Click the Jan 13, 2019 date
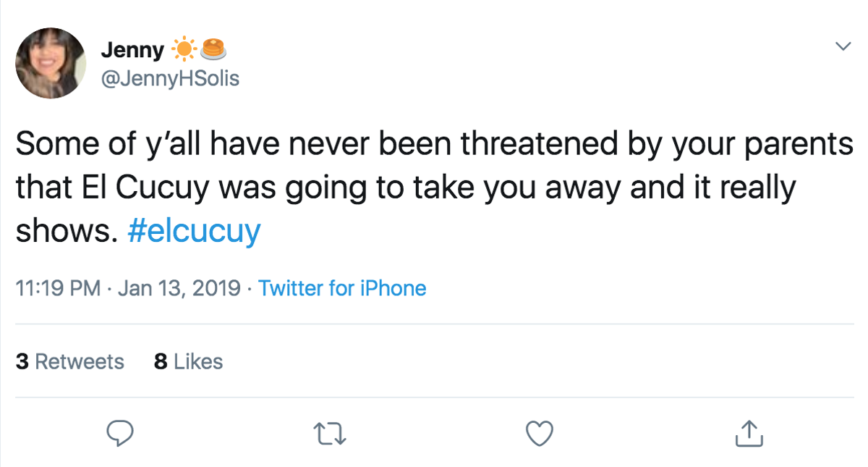Image resolution: width=868 pixels, height=467 pixels. pos(179,288)
